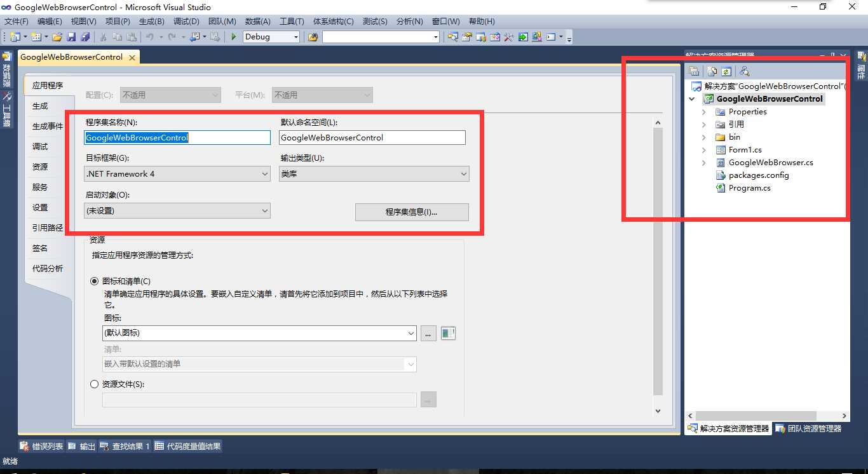Open the 输出类型 类库 dropdown

pyautogui.click(x=374, y=173)
